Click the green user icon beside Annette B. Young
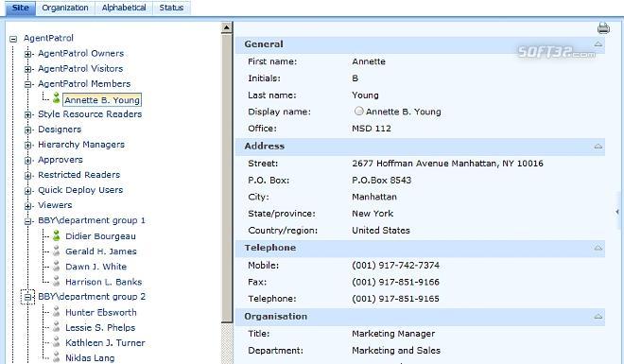Viewport: 624px width, 364px height. point(56,98)
